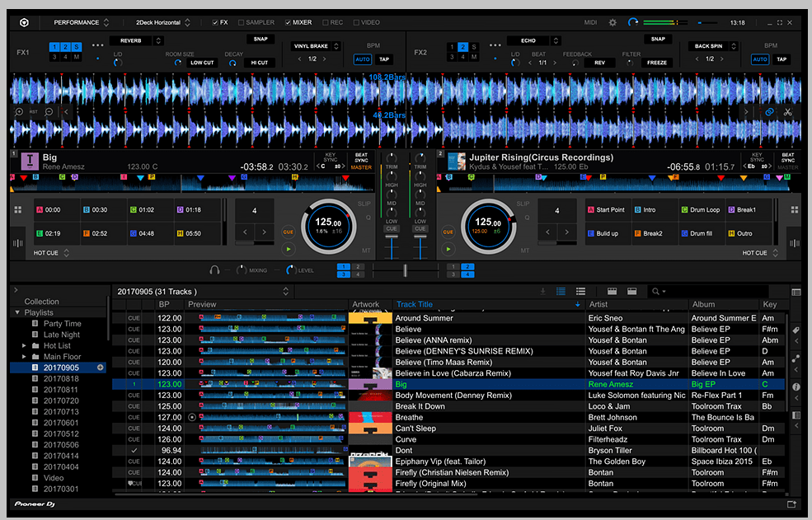Click Jupiter Rising artwork thumbnail on deck 2

(456, 162)
